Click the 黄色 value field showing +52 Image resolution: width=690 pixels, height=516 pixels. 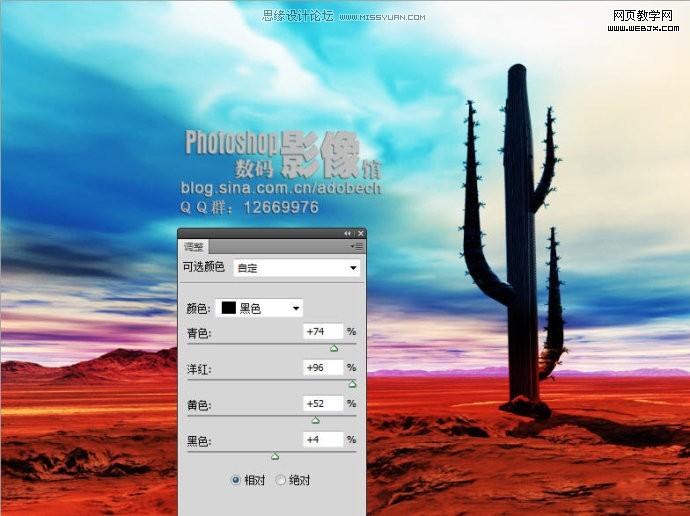pyautogui.click(x=323, y=403)
